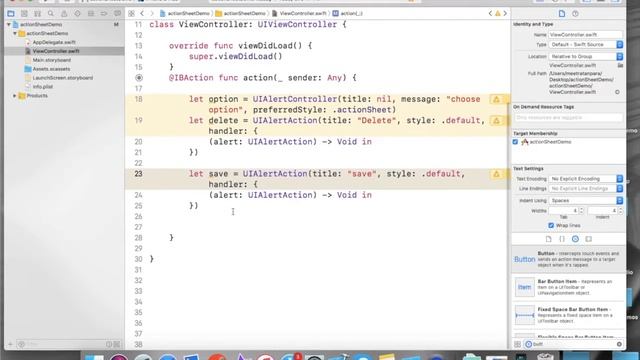
Task: Open Main.storyboard file
Action: click(51, 60)
